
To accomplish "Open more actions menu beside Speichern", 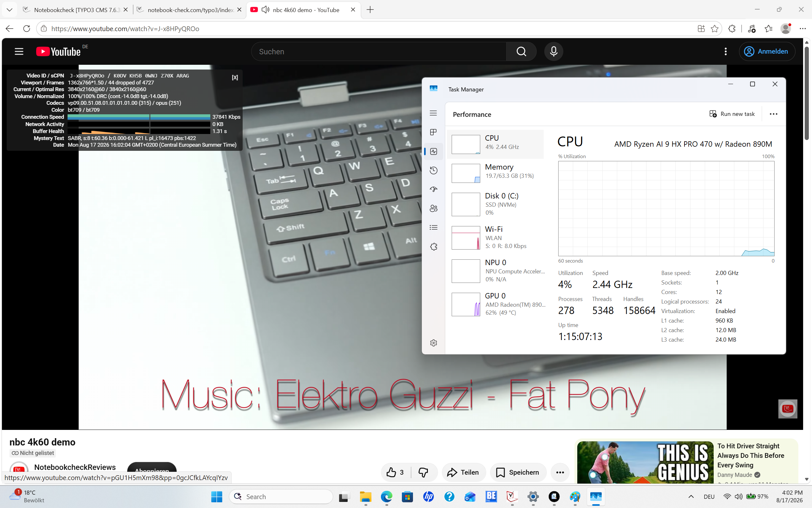I will pos(560,472).
